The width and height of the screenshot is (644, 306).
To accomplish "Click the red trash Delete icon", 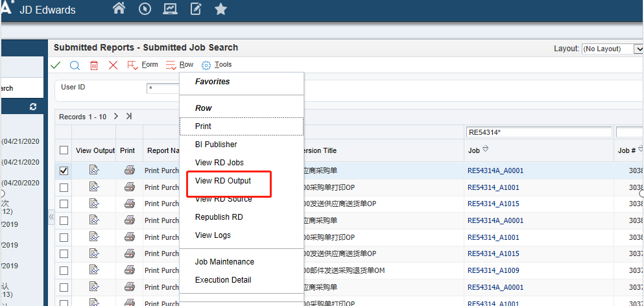I will click(x=94, y=65).
